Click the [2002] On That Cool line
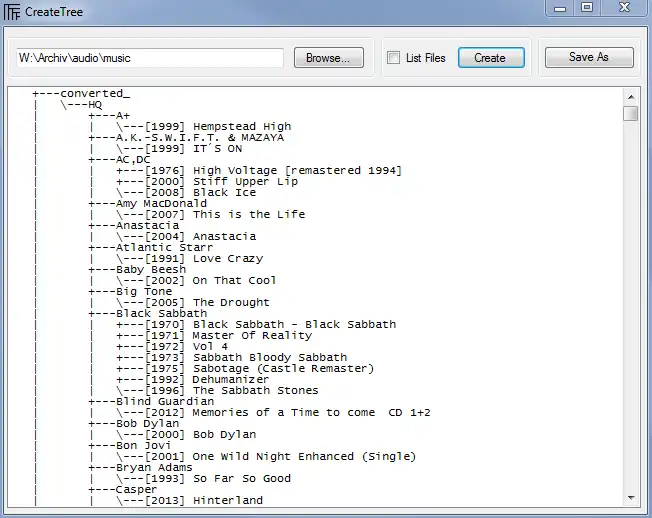This screenshot has width=652, height=518. (x=196, y=281)
